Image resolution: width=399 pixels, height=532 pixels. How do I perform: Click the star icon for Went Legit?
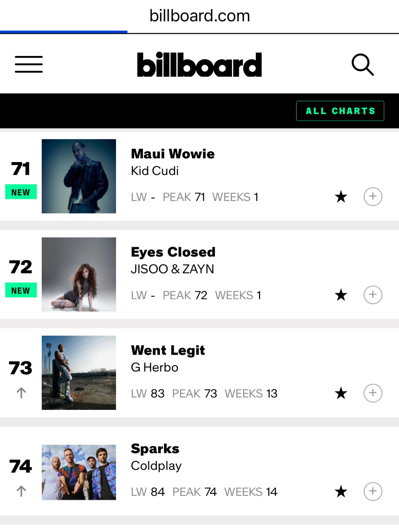tap(341, 393)
